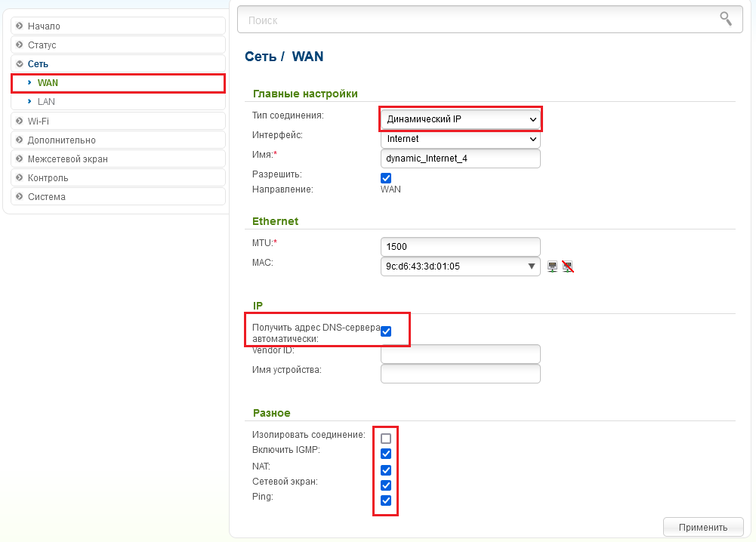Disable the Включить IGMP checkbox

point(386,454)
